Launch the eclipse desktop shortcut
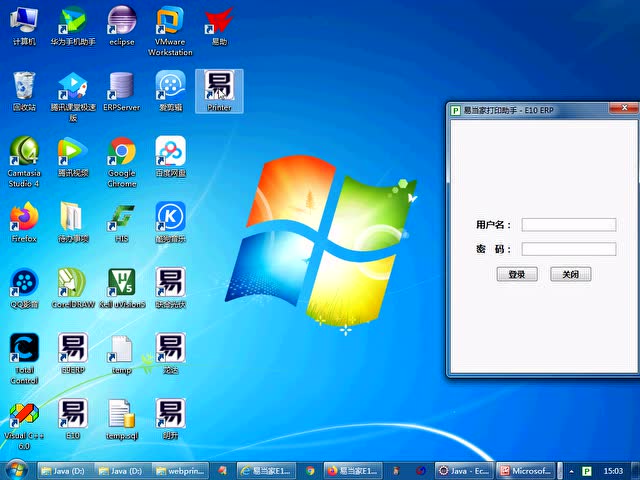The height and width of the screenshot is (480, 640). (122, 26)
